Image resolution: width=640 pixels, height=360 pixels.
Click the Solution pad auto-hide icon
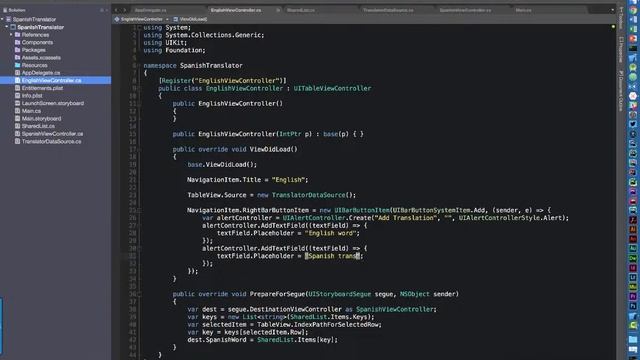(x=102, y=10)
